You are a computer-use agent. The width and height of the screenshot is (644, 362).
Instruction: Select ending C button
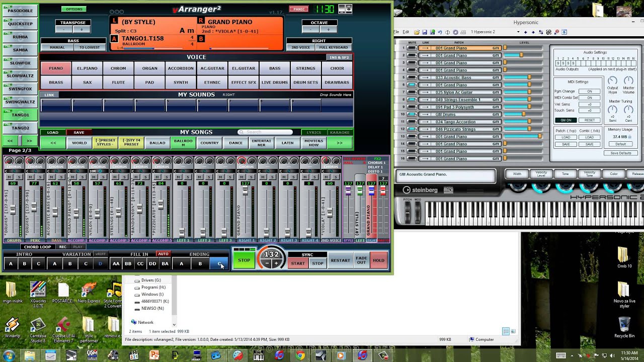219,263
